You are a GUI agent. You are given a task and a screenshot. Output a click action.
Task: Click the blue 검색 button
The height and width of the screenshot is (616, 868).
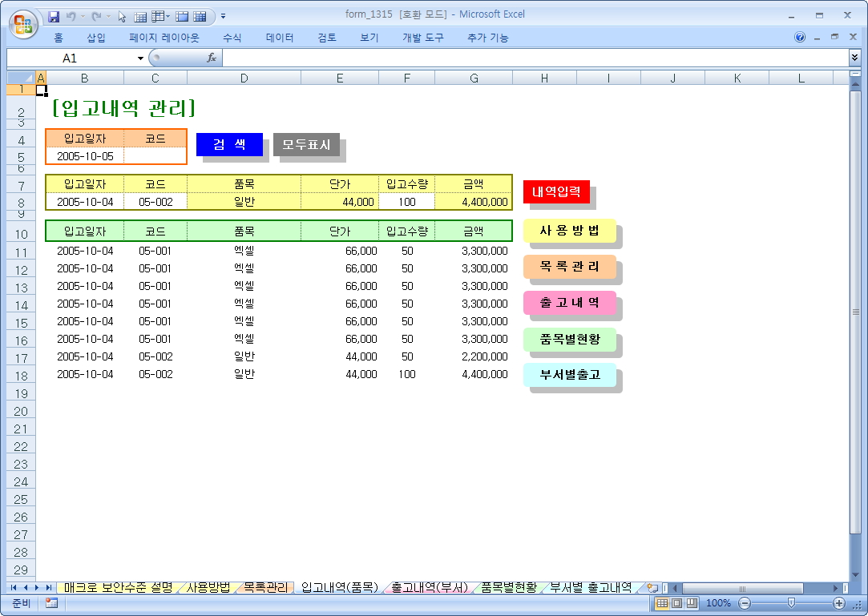229,144
